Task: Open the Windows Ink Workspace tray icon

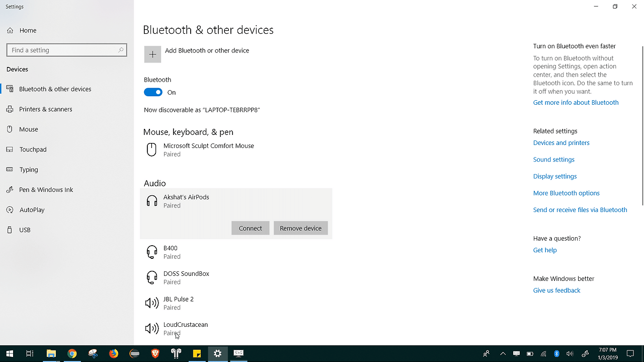Action: click(585, 353)
